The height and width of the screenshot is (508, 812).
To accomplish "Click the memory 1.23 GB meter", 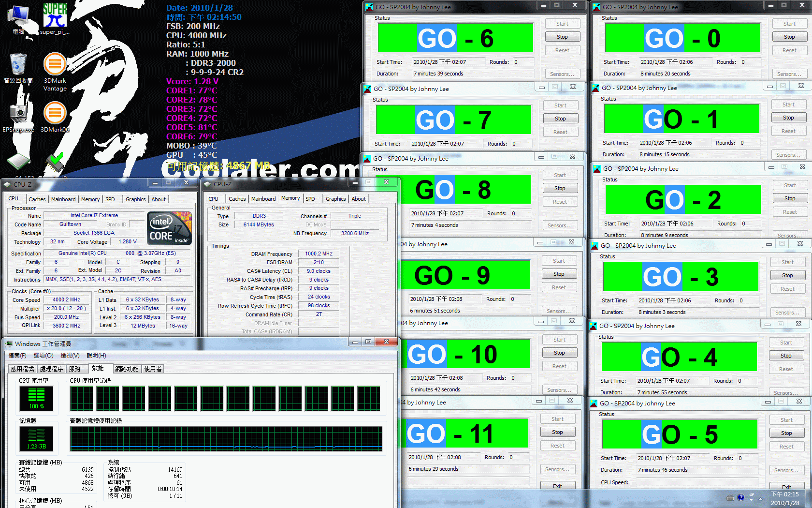I will click(x=36, y=438).
